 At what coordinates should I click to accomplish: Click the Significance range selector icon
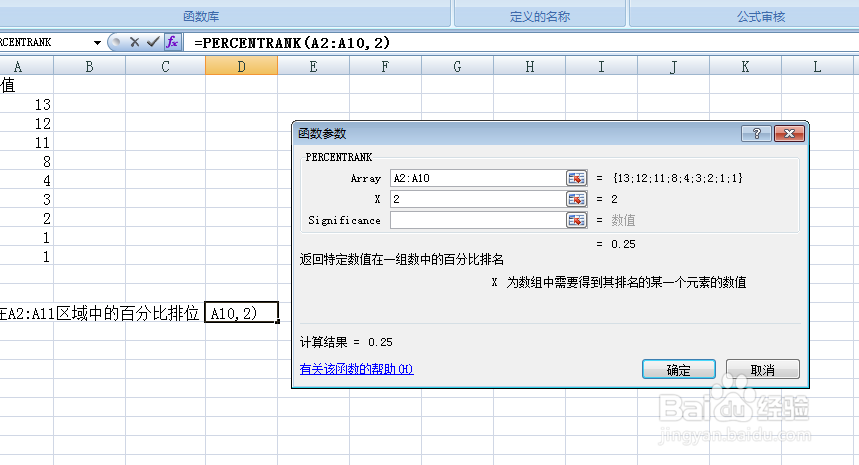(x=576, y=220)
